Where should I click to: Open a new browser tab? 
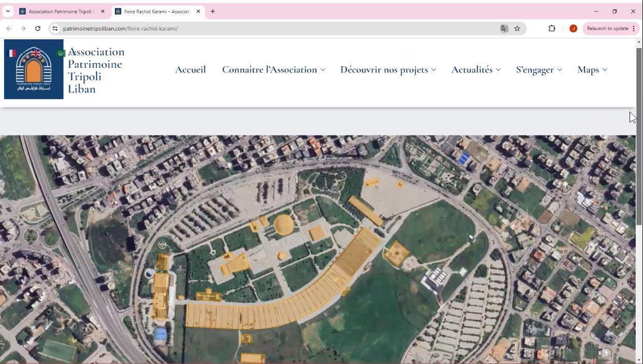(x=213, y=11)
